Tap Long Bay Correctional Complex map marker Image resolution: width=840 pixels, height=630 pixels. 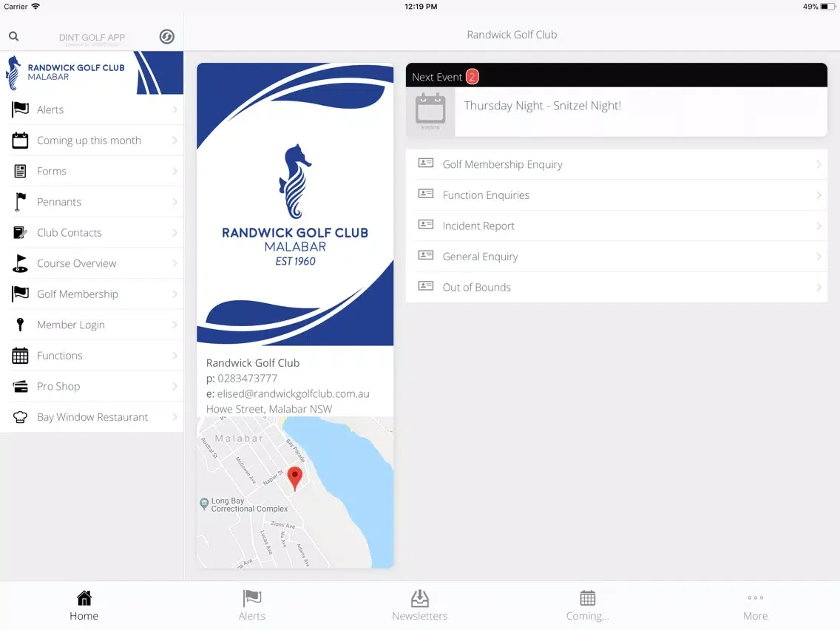pyautogui.click(x=203, y=504)
